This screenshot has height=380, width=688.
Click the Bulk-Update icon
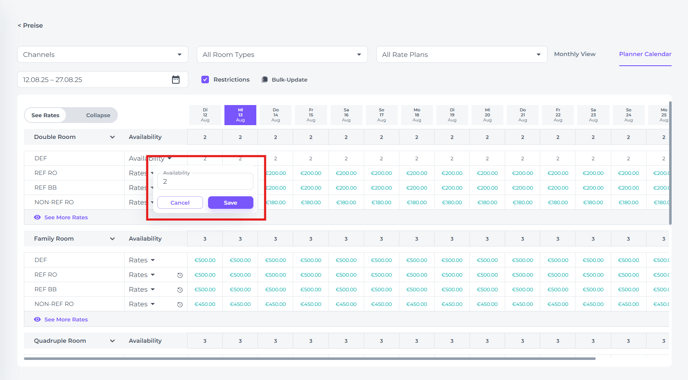pyautogui.click(x=265, y=79)
